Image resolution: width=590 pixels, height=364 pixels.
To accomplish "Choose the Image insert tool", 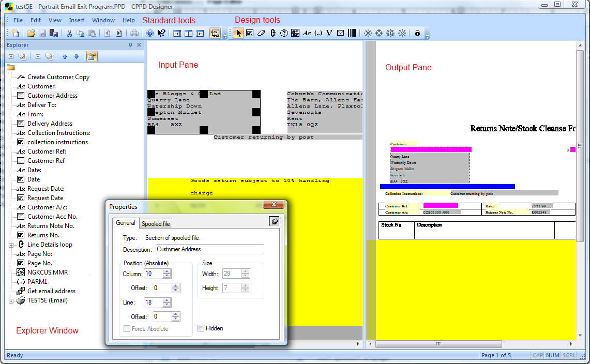I will click(295, 33).
